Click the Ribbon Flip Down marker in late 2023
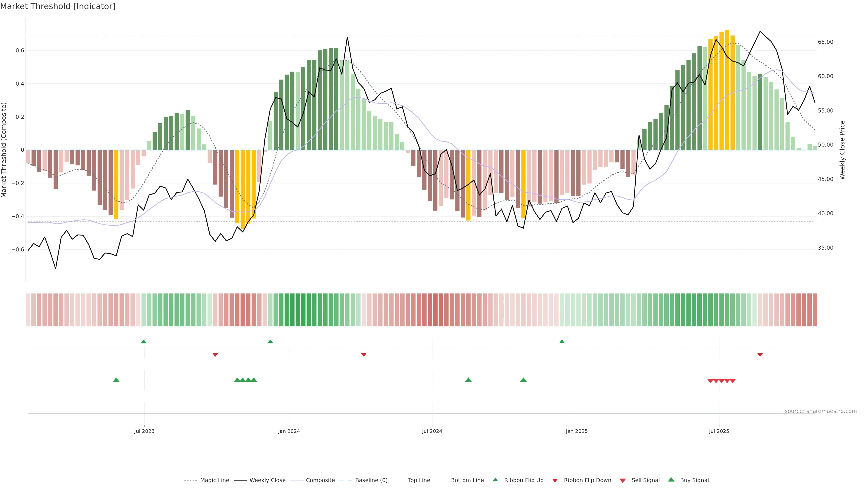Image resolution: width=868 pixels, height=488 pixels. [215, 355]
